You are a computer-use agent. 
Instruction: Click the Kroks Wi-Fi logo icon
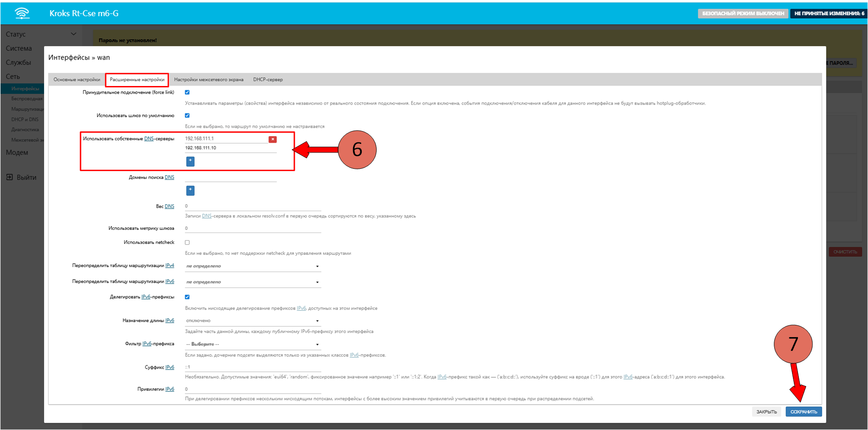(x=22, y=13)
